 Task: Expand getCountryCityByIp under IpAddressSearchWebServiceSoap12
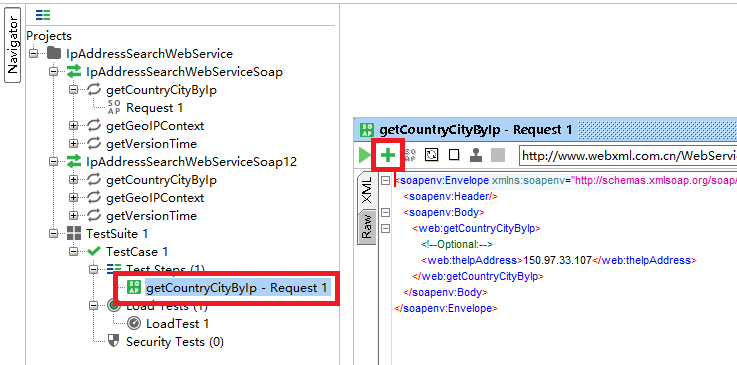73,179
